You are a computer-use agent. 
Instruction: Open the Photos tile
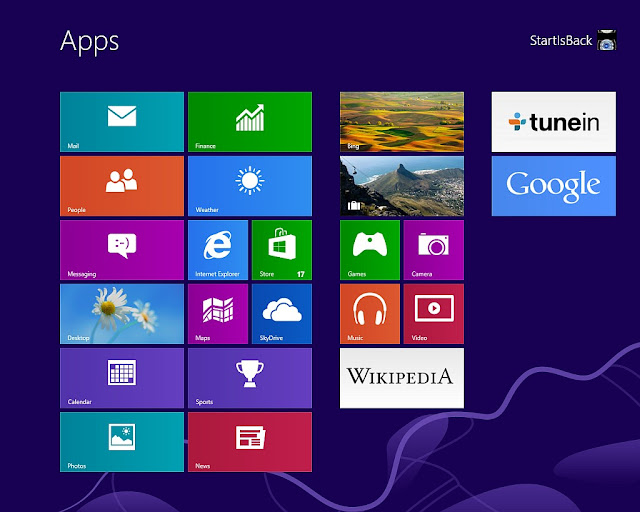pyautogui.click(x=122, y=442)
